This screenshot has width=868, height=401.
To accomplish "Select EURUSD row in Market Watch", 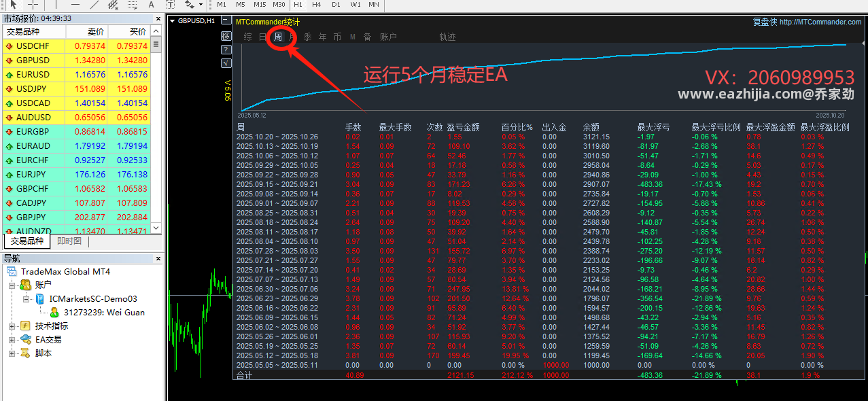I will click(75, 75).
